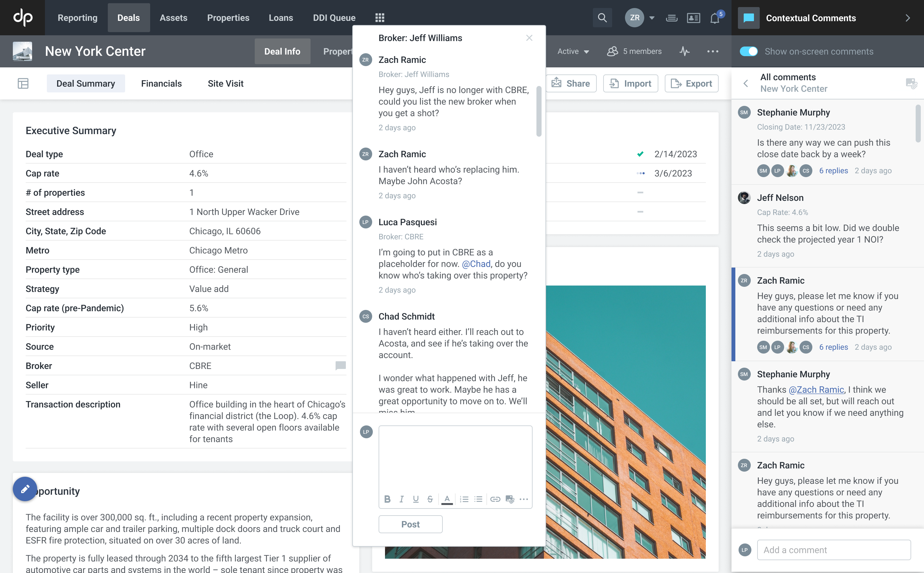This screenshot has height=573, width=924.
Task: Click the activity pulse icon
Action: click(684, 51)
